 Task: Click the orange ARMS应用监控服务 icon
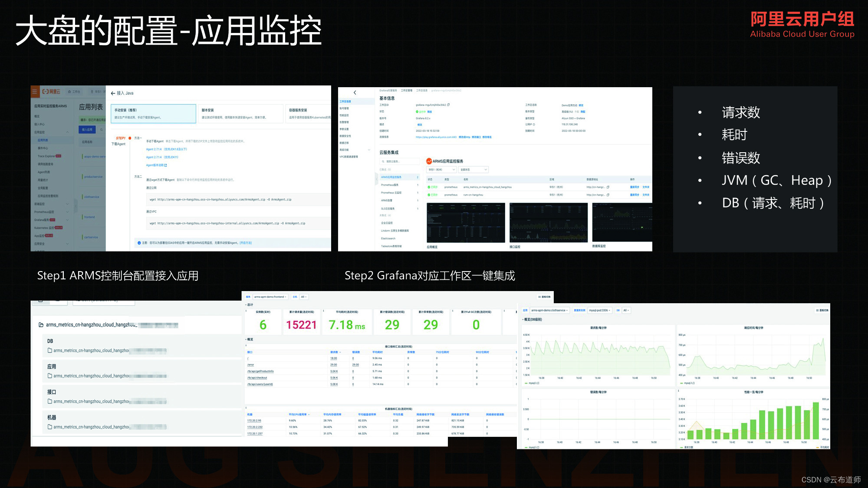429,161
